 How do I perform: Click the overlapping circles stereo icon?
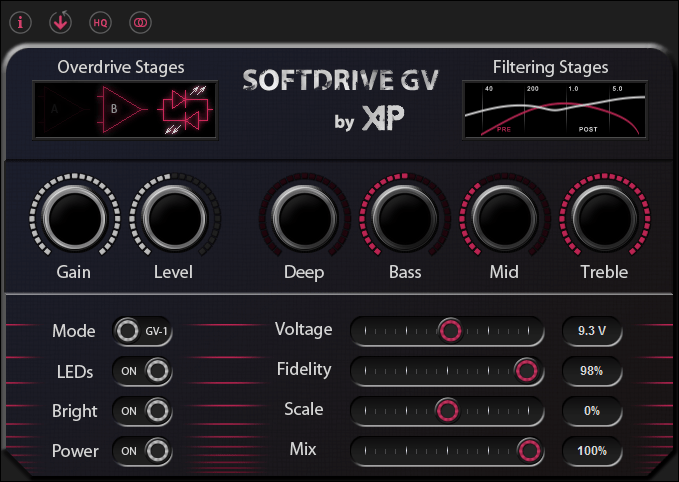click(x=139, y=21)
